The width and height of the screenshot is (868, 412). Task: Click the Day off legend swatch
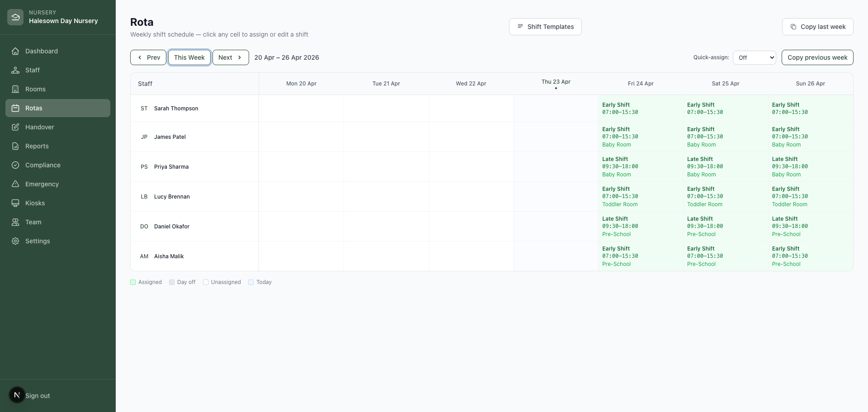[x=172, y=282]
